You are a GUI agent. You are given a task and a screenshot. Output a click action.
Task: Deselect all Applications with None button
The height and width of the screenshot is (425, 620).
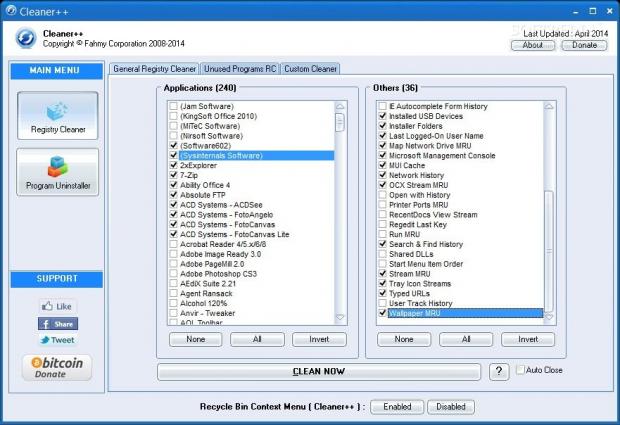(196, 340)
